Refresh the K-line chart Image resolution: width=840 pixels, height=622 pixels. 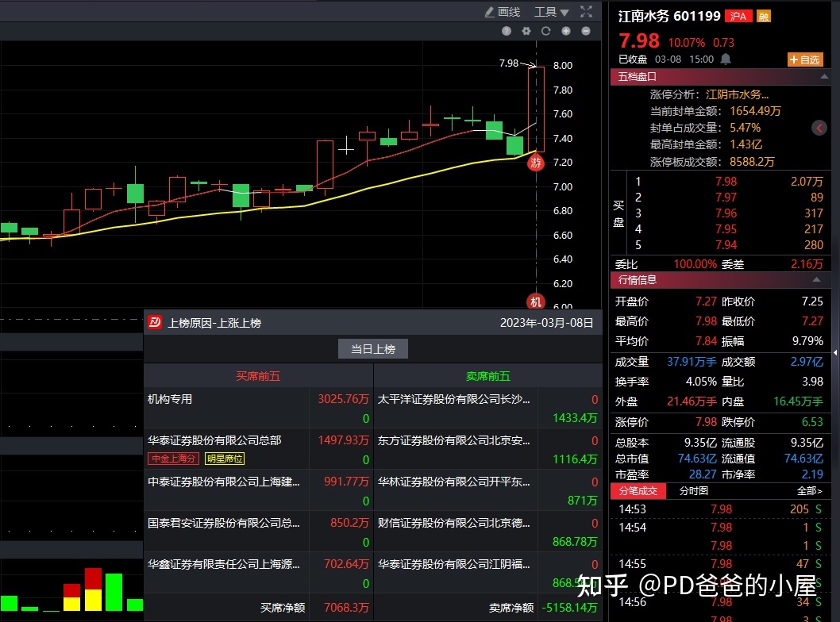click(x=545, y=31)
